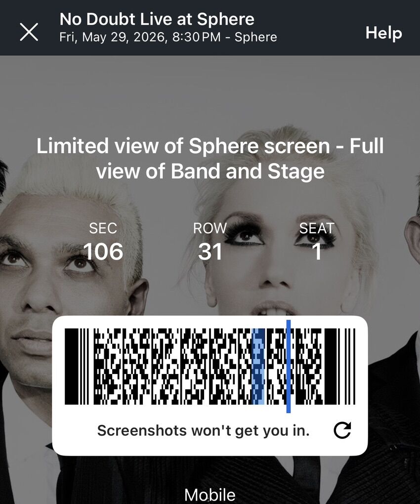The width and height of the screenshot is (420, 504).
Task: Tap the ticket barcode
Action: [x=210, y=367]
